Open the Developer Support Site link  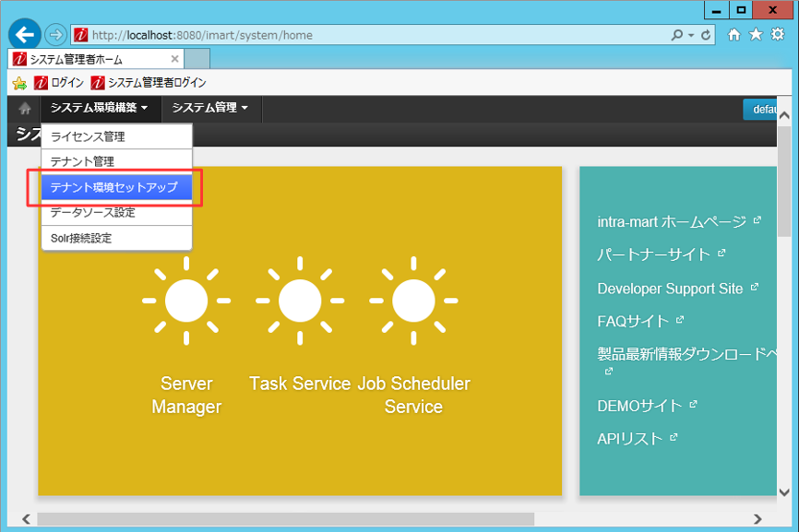point(670,289)
